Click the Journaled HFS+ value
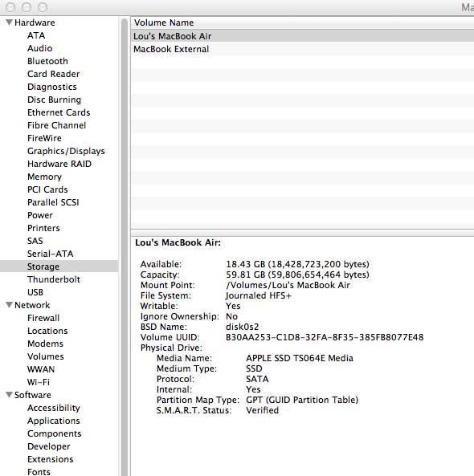Image resolution: width=474 pixels, height=476 pixels. 259,295
